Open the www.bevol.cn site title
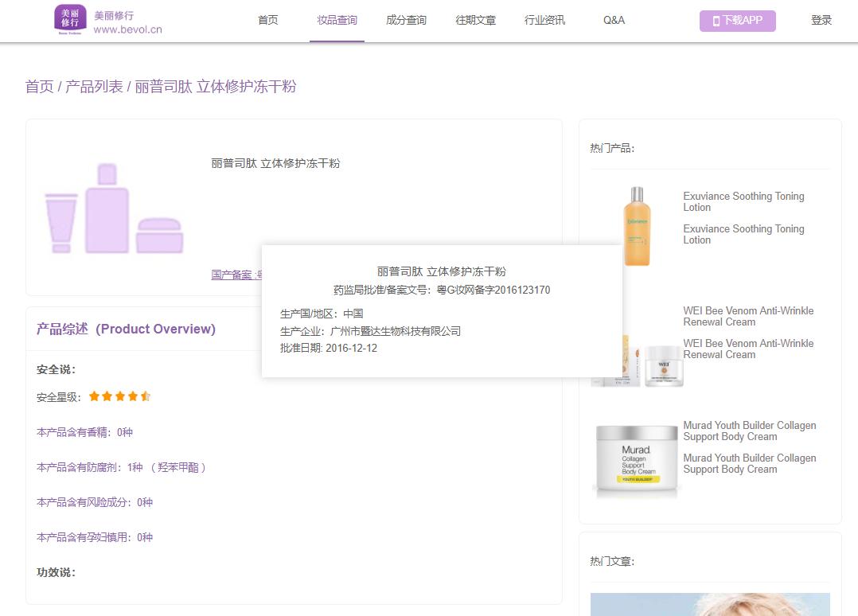This screenshot has height=616, width=858. [127, 29]
